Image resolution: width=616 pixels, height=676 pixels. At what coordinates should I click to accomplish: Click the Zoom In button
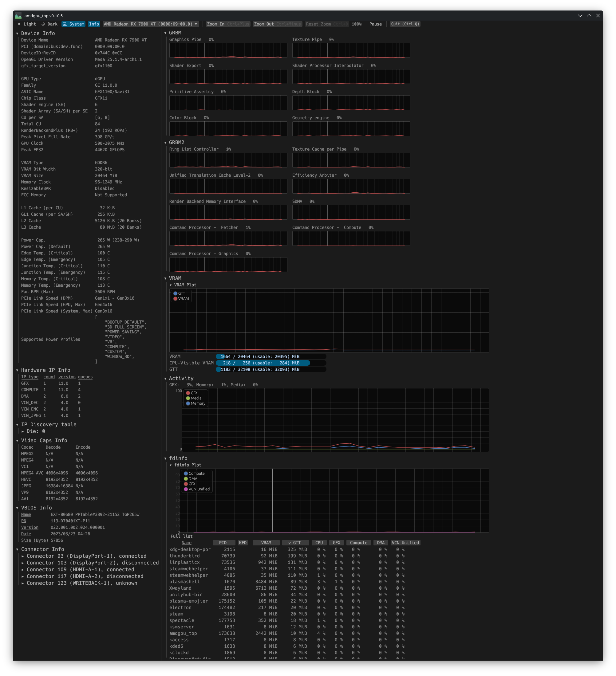(x=228, y=24)
